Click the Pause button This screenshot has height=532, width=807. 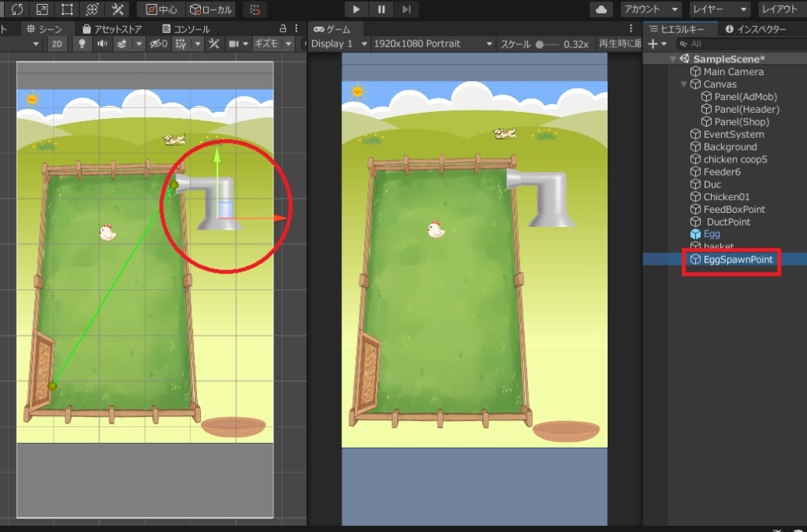pos(381,9)
